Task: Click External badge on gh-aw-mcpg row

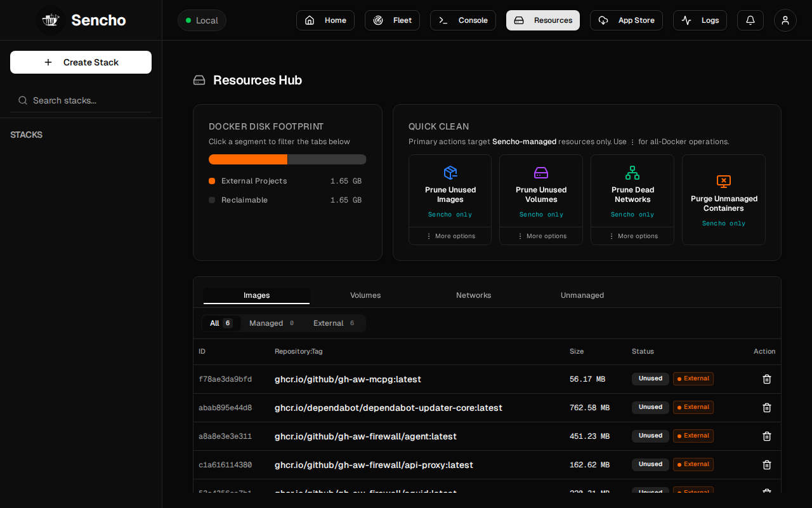Action: tap(693, 378)
